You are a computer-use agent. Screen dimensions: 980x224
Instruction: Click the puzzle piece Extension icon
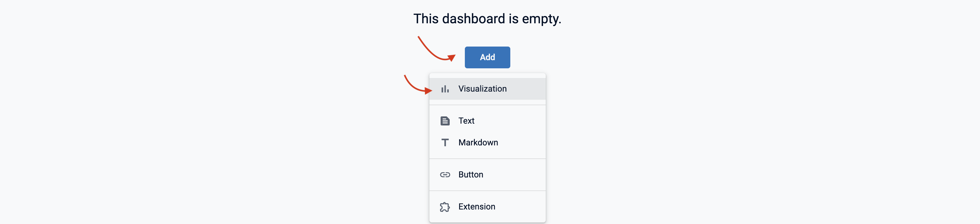[x=445, y=207]
